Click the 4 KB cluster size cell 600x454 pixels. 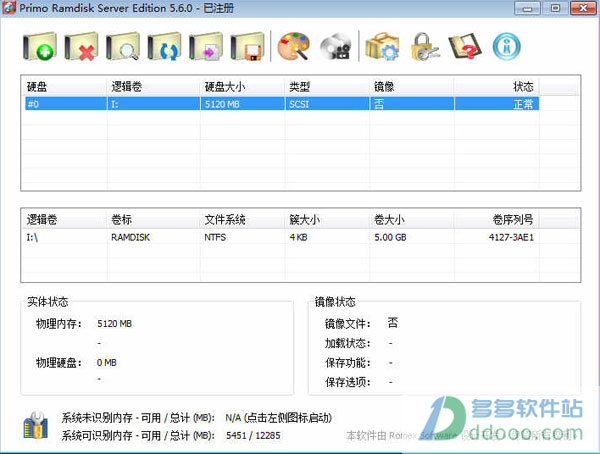(x=298, y=237)
